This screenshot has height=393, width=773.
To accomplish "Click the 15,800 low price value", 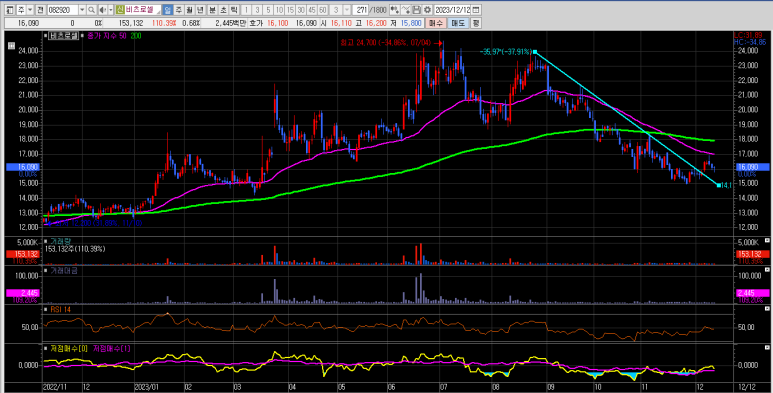I will coord(411,23).
